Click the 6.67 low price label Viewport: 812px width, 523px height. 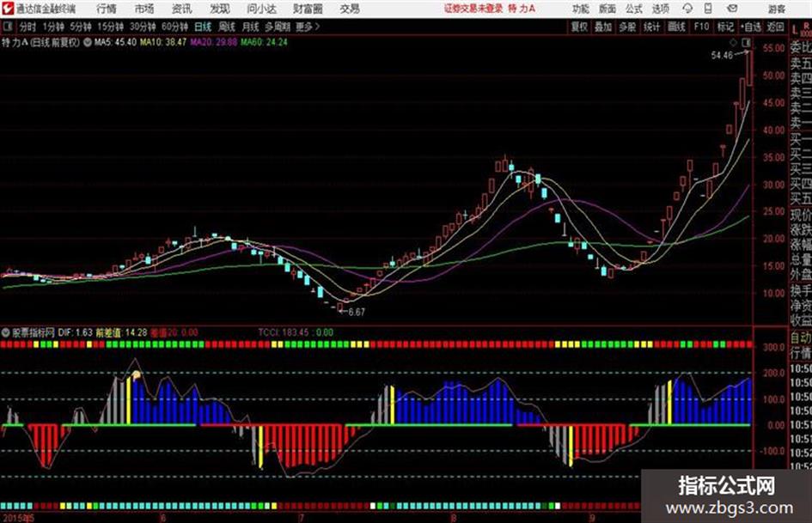(x=357, y=312)
